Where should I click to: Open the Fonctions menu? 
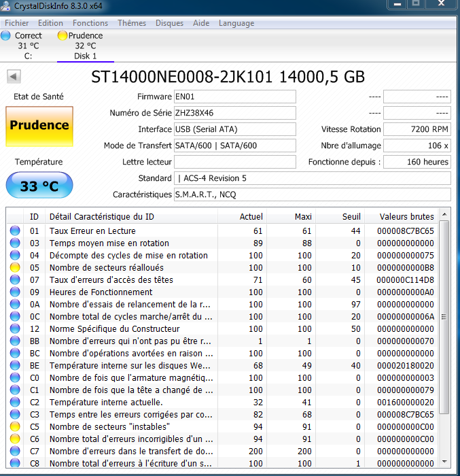90,23
